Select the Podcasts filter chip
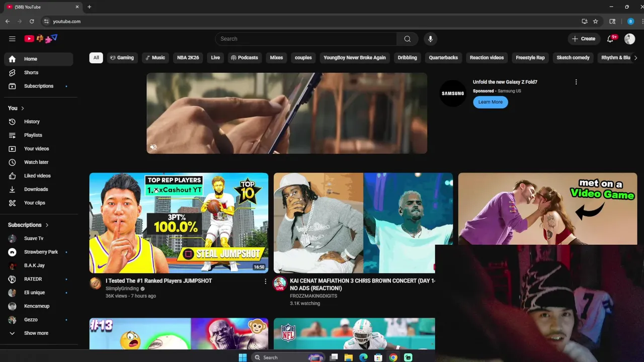This screenshot has height=362, width=644. [245, 58]
